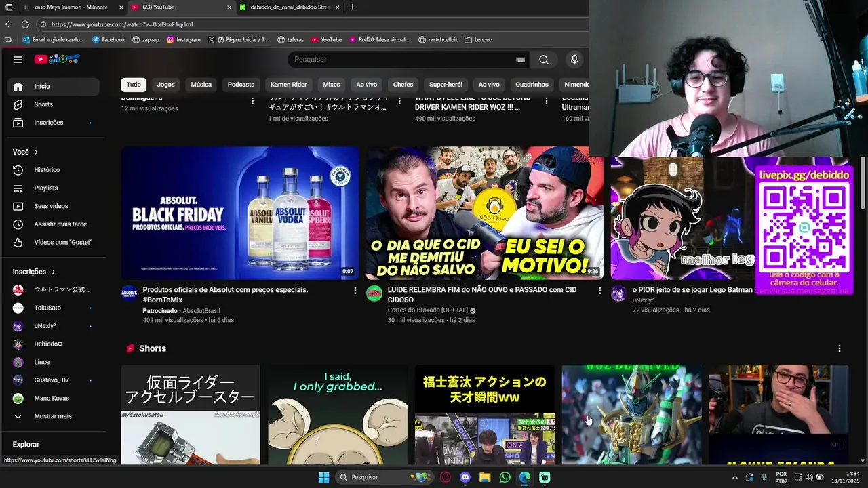The height and width of the screenshot is (488, 868).
Task: Open the uNexly² subscription in the sidebar
Action: pos(53,326)
